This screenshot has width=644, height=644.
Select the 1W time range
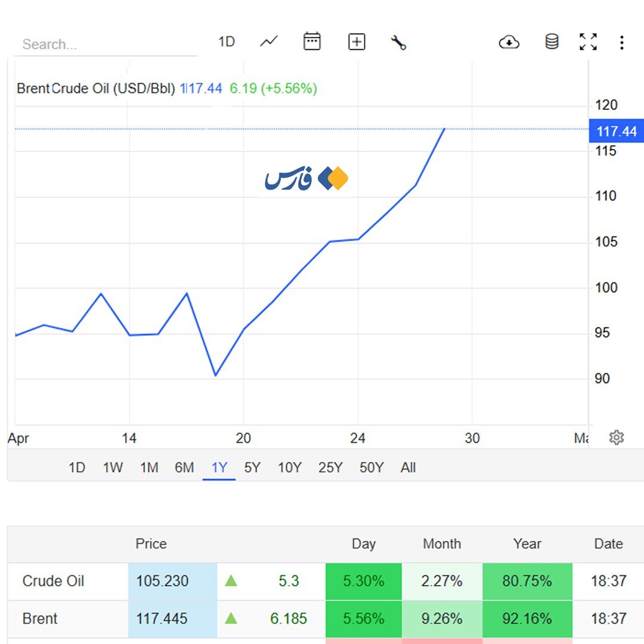113,467
